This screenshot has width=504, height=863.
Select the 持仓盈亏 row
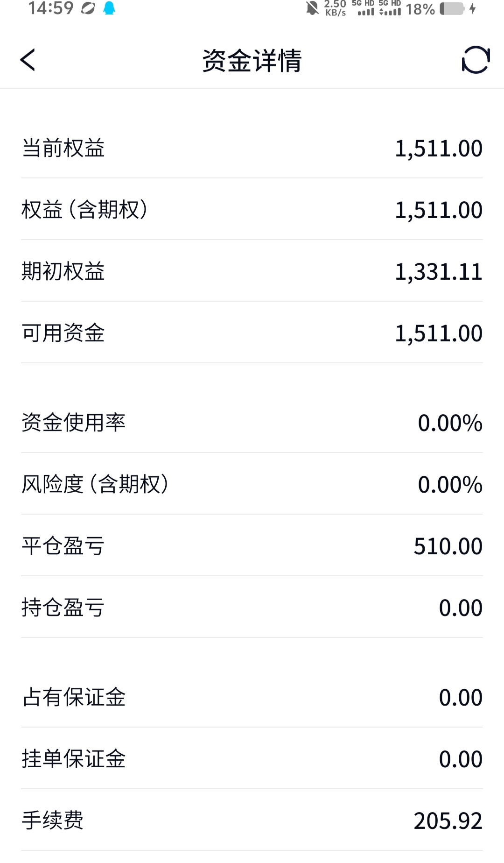tap(252, 607)
